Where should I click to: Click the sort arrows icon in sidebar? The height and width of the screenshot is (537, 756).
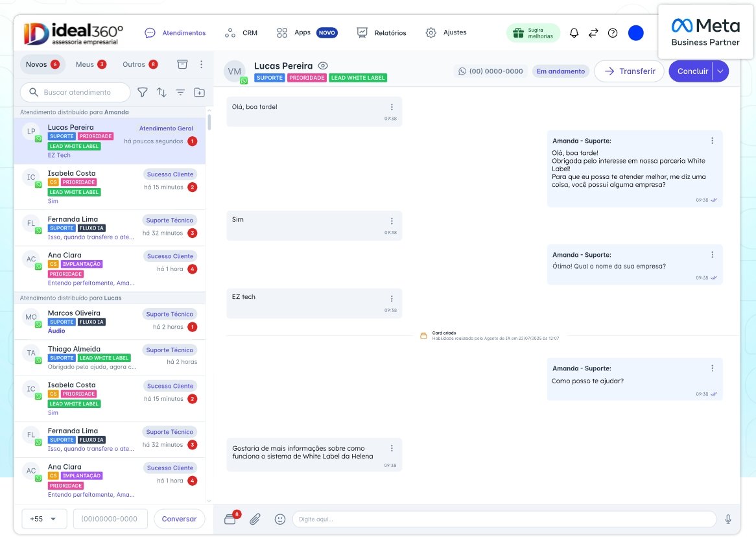pos(161,92)
